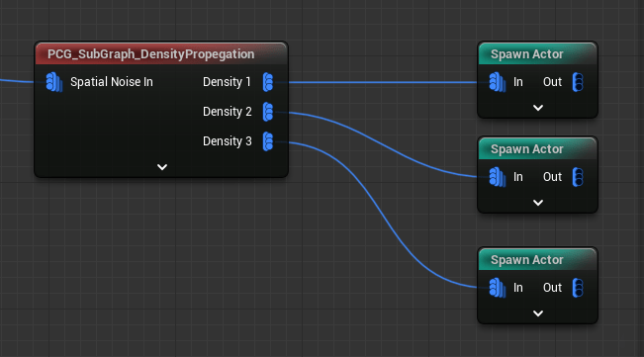
Task: Click the Density 3 output pin
Action: click(268, 141)
